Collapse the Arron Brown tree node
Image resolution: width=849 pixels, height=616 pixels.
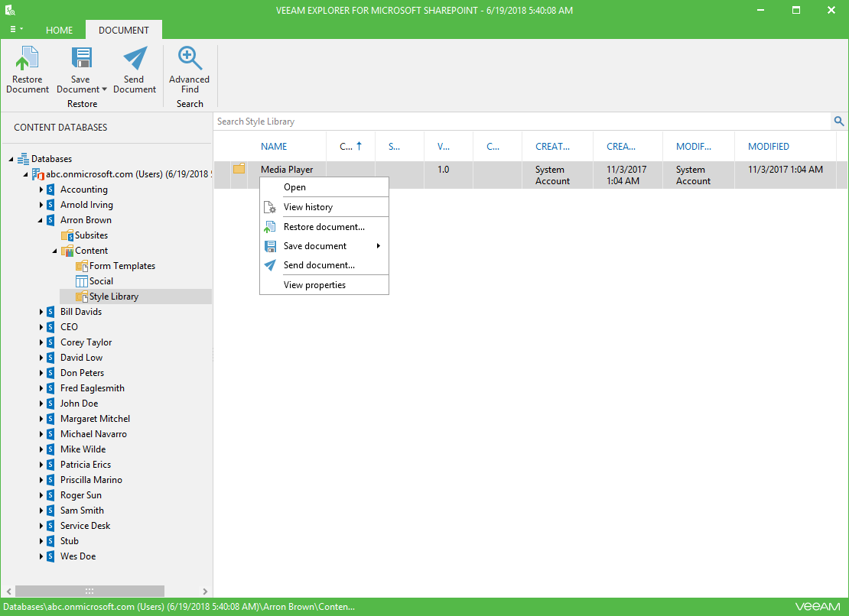point(40,220)
